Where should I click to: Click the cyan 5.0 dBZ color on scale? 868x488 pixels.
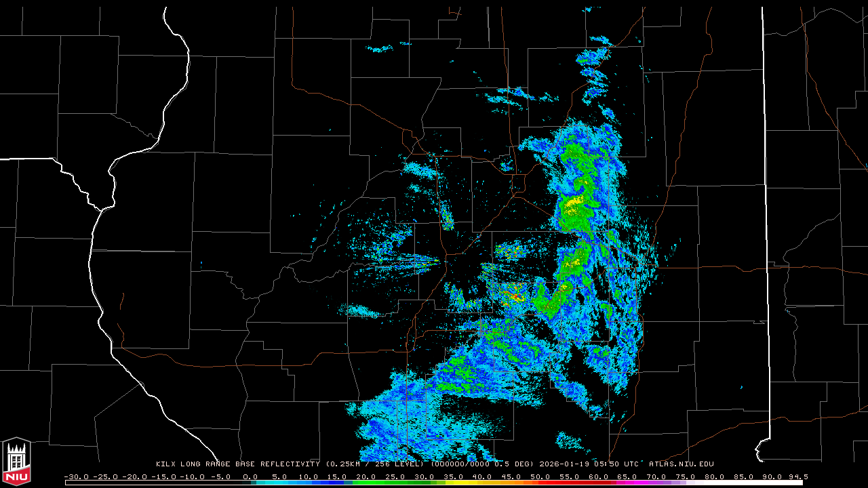pos(279,483)
